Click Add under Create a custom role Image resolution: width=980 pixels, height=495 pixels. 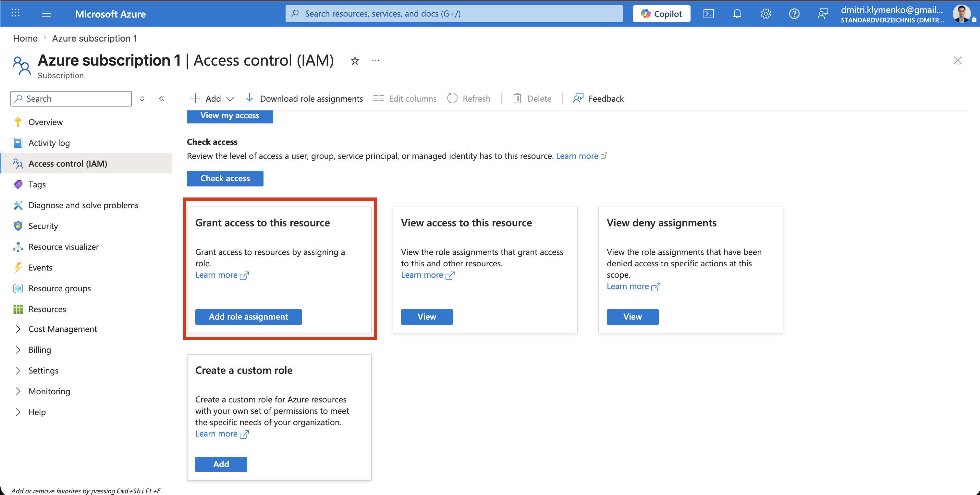221,464
